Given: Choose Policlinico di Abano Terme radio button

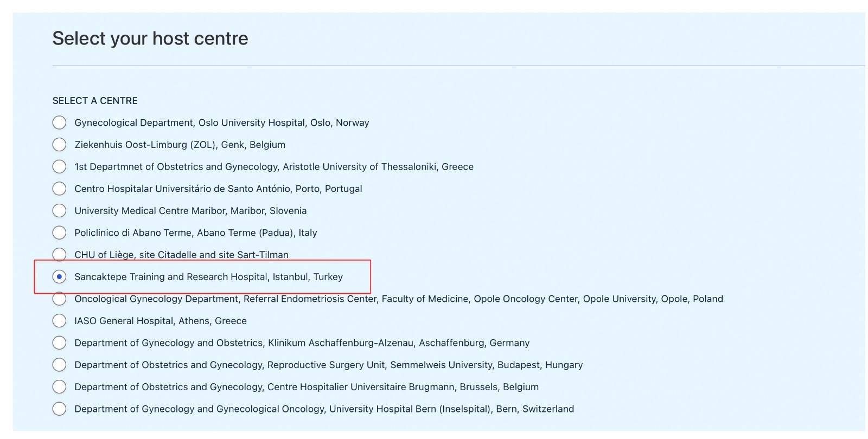Looking at the screenshot, I should click(59, 233).
